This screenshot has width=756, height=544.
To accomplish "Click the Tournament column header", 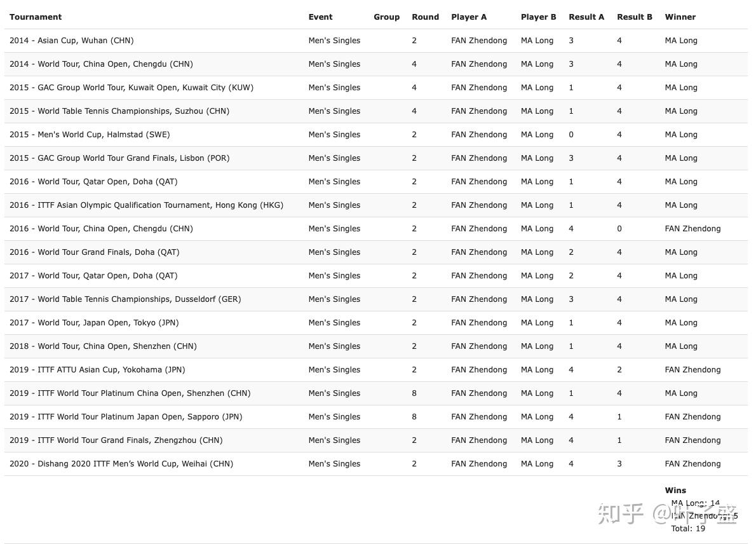I will pyautogui.click(x=36, y=17).
